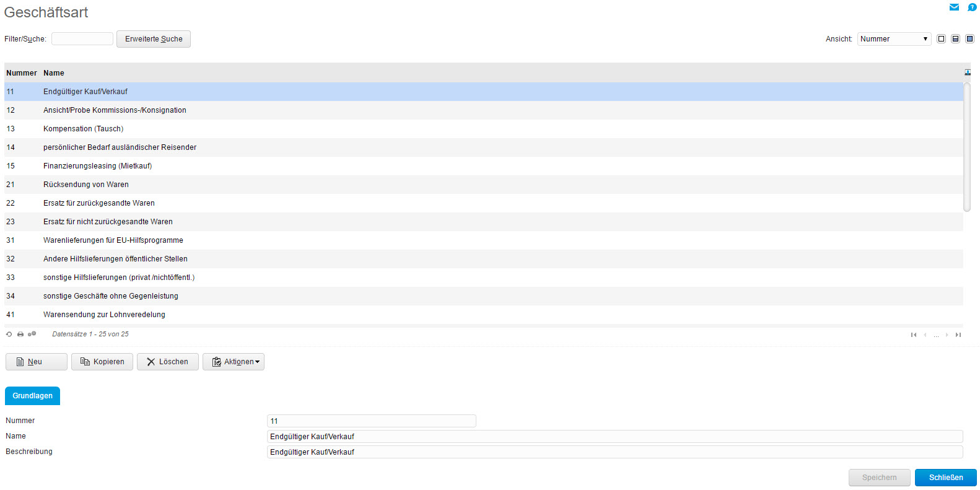Viewport: 980px width, 490px height.
Task: Click the table's vertical scrollbar
Action: [967, 147]
